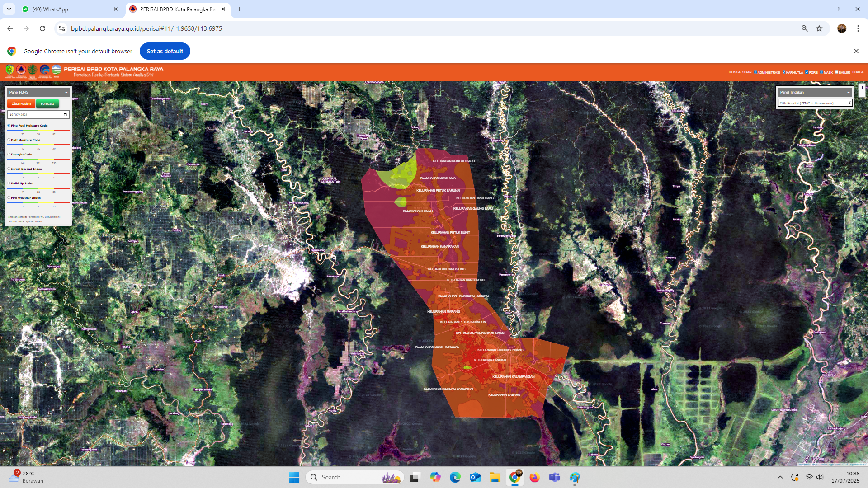Open Microsoft Teams from taskbar

click(555, 477)
